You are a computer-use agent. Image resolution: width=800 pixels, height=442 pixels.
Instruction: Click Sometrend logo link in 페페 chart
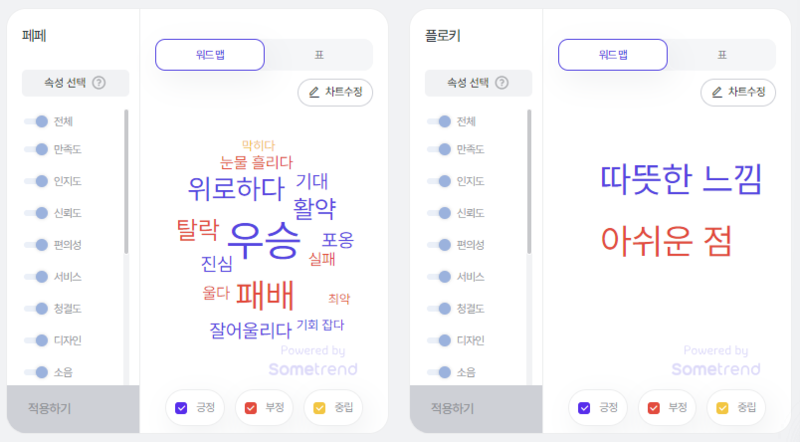coord(313,369)
